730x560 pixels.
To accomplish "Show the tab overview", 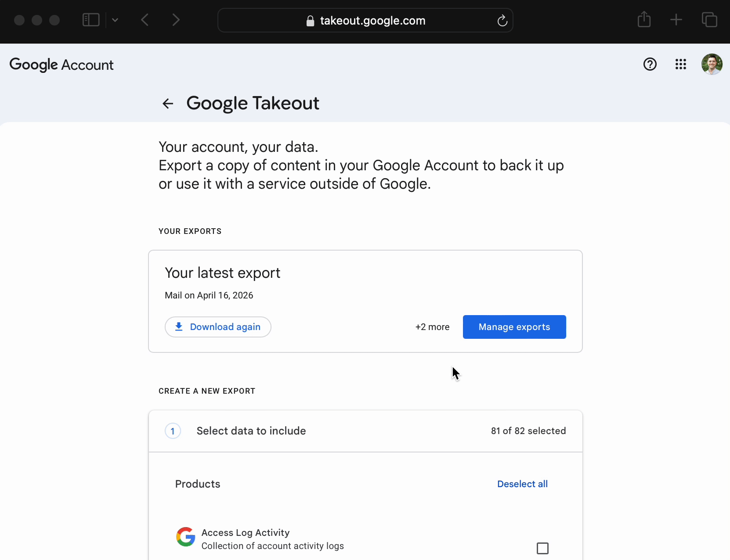I will [x=709, y=20].
